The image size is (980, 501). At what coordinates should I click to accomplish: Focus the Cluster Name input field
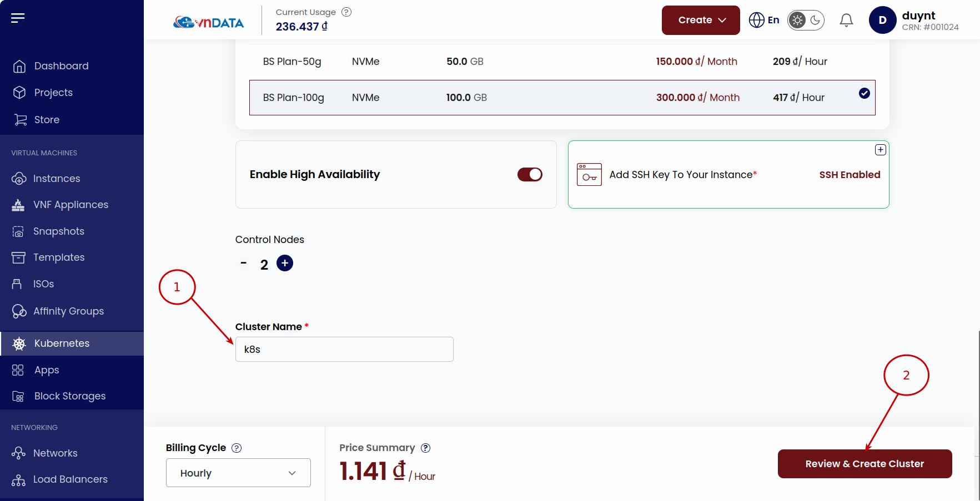(x=344, y=350)
